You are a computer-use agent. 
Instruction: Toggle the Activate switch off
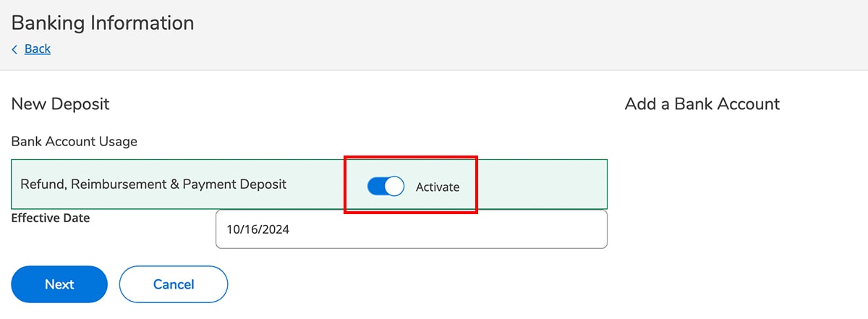pos(386,187)
